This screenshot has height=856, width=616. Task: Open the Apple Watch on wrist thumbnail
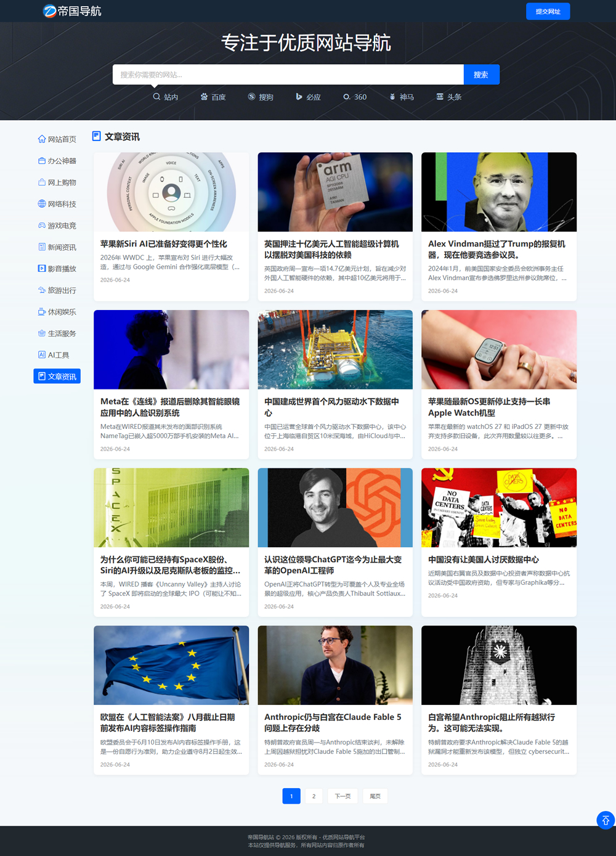pyautogui.click(x=499, y=349)
